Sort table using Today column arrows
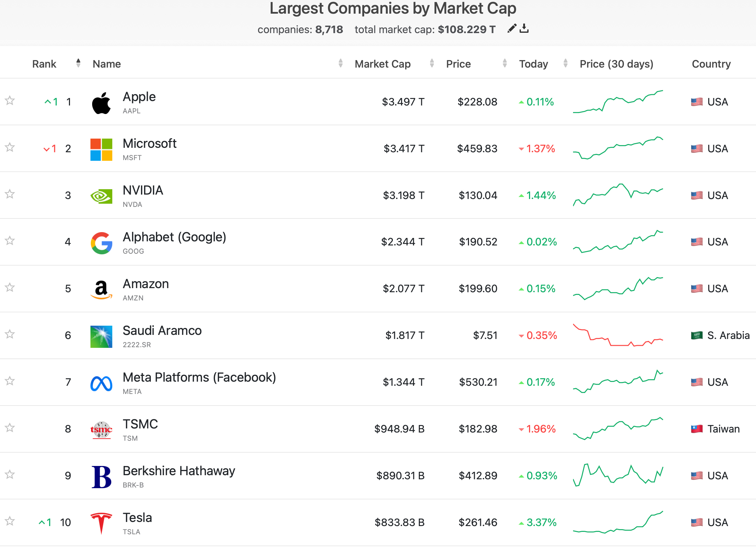This screenshot has width=756, height=552. (x=565, y=63)
